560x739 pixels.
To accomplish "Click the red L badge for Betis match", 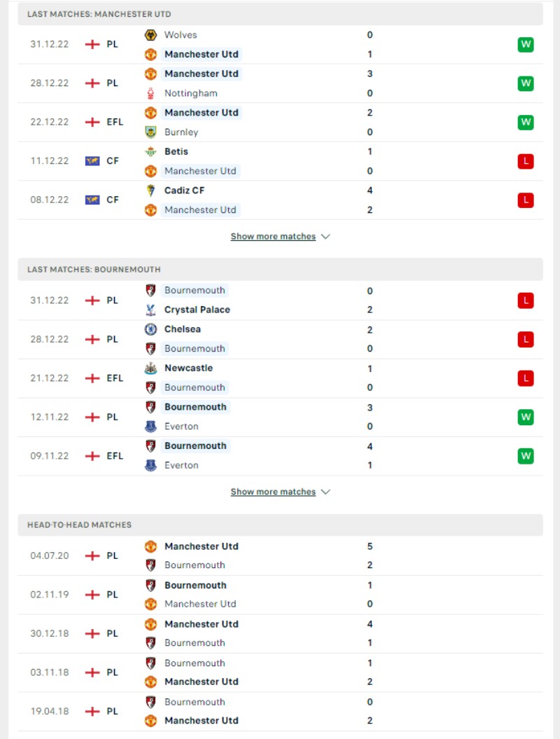I will point(525,161).
